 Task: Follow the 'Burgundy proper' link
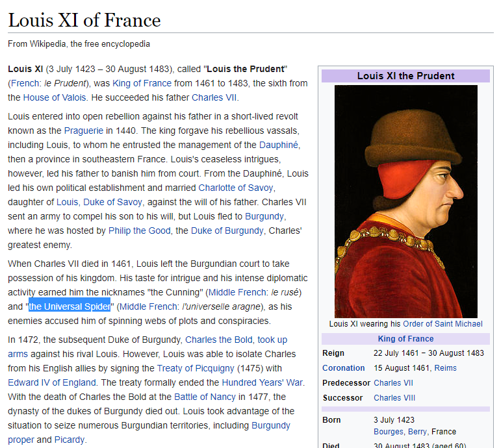coord(271,426)
